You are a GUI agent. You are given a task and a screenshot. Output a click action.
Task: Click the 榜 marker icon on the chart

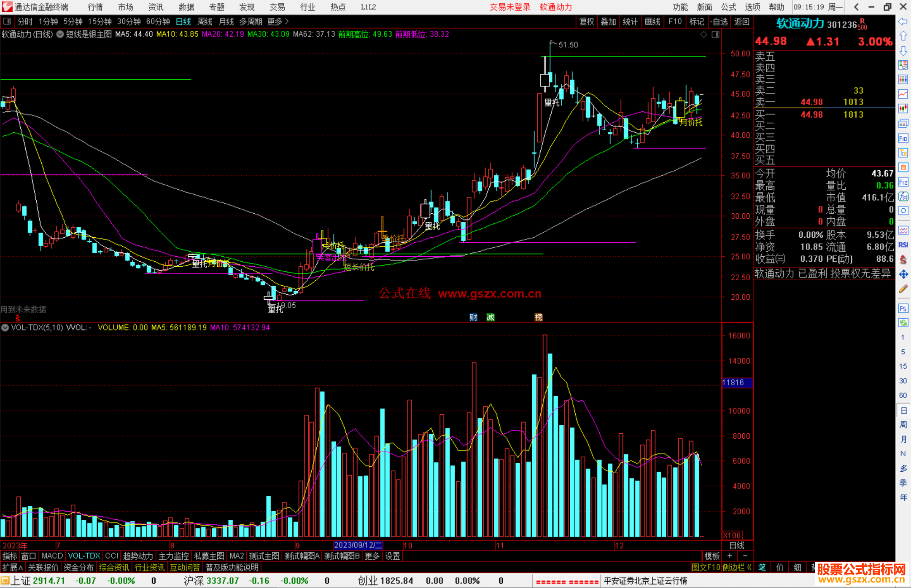(539, 317)
